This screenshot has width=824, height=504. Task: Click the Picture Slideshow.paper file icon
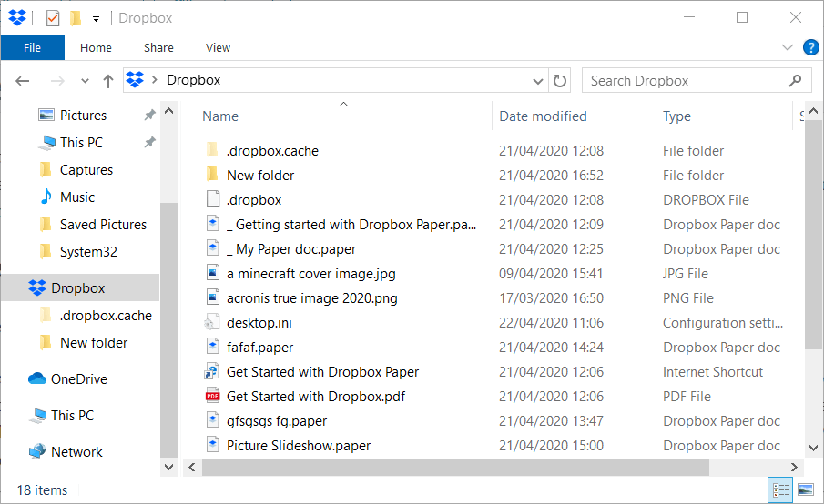pyautogui.click(x=212, y=445)
